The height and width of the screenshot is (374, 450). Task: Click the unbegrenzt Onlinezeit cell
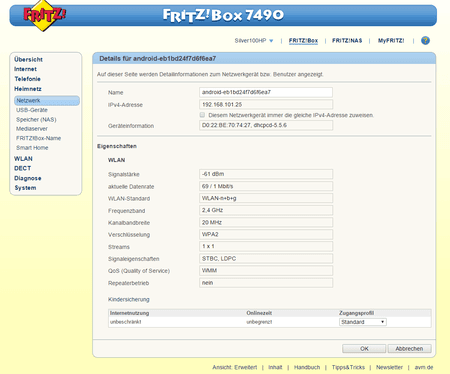259,322
